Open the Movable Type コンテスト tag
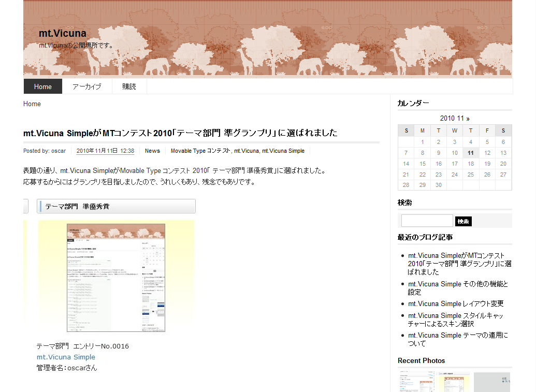Image resolution: width=536 pixels, height=392 pixels. coord(200,151)
